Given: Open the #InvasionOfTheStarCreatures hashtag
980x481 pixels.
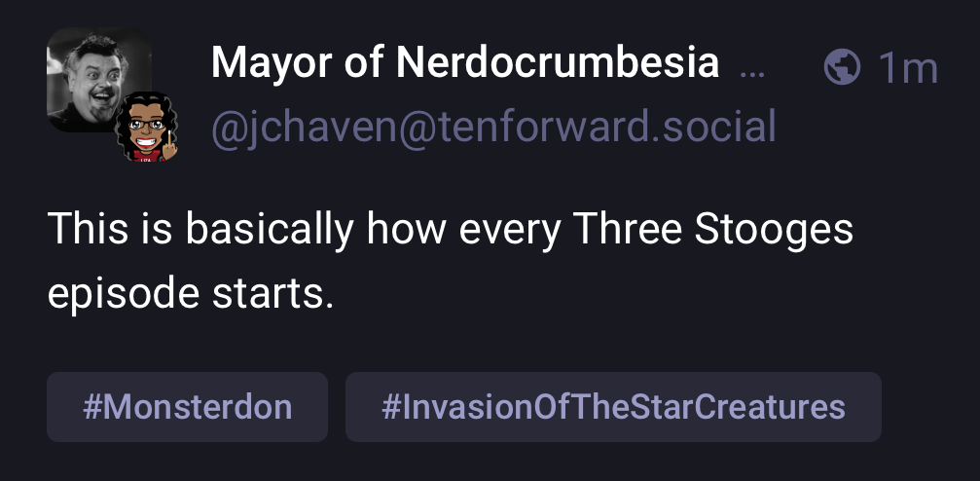Looking at the screenshot, I should coord(613,406).
